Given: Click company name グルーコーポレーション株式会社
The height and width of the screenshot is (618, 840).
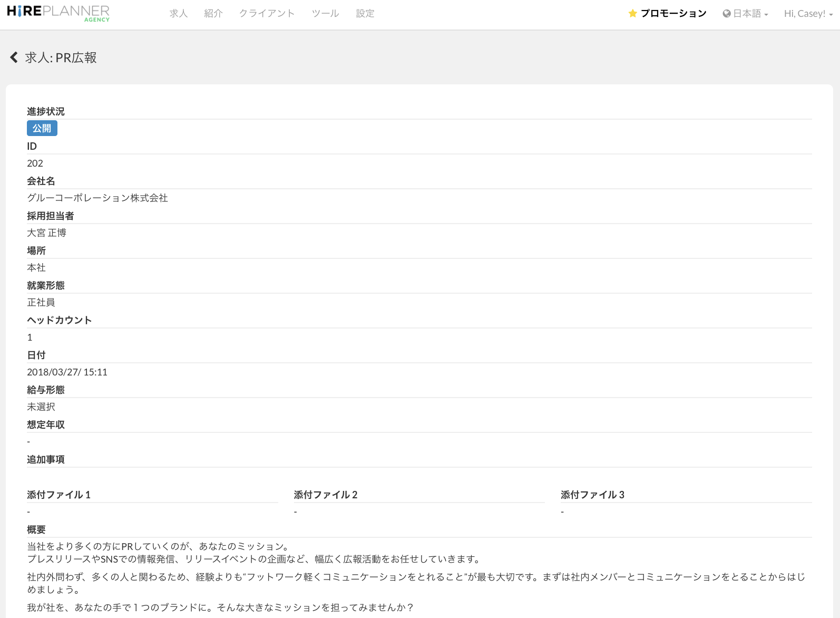Looking at the screenshot, I should coord(97,198).
